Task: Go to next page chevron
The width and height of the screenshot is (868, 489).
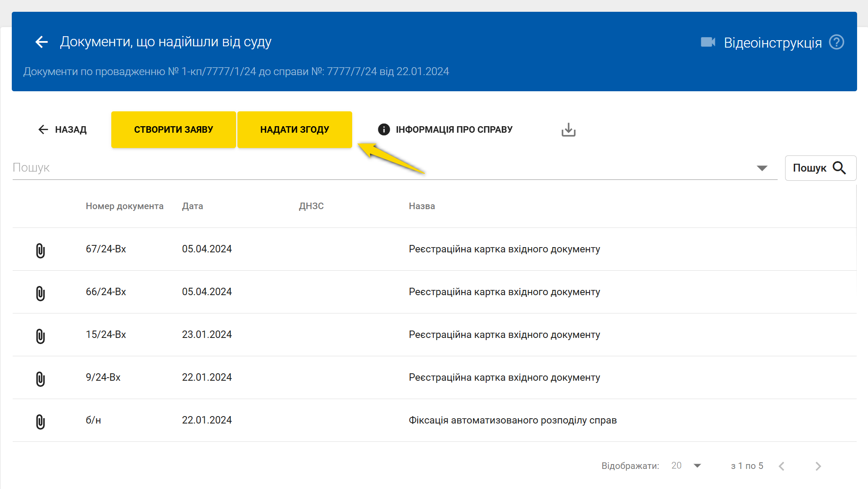Action: (818, 466)
